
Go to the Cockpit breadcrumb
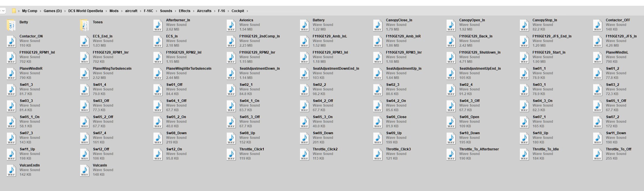(x=238, y=11)
